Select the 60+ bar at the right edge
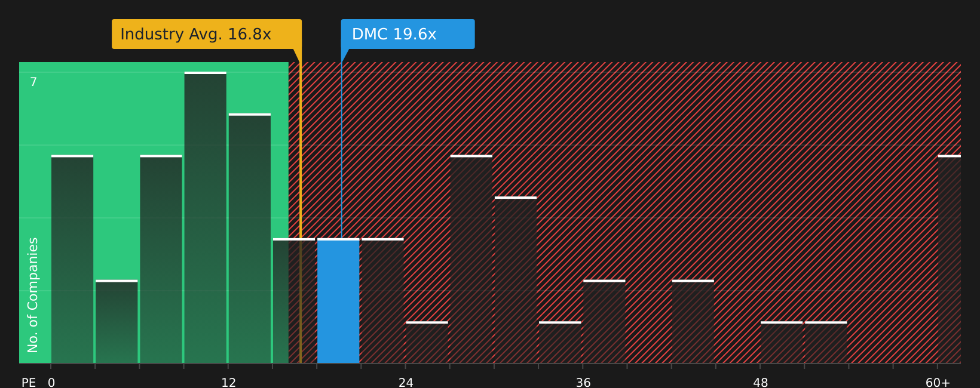980x388 pixels. pyautogui.click(x=950, y=259)
